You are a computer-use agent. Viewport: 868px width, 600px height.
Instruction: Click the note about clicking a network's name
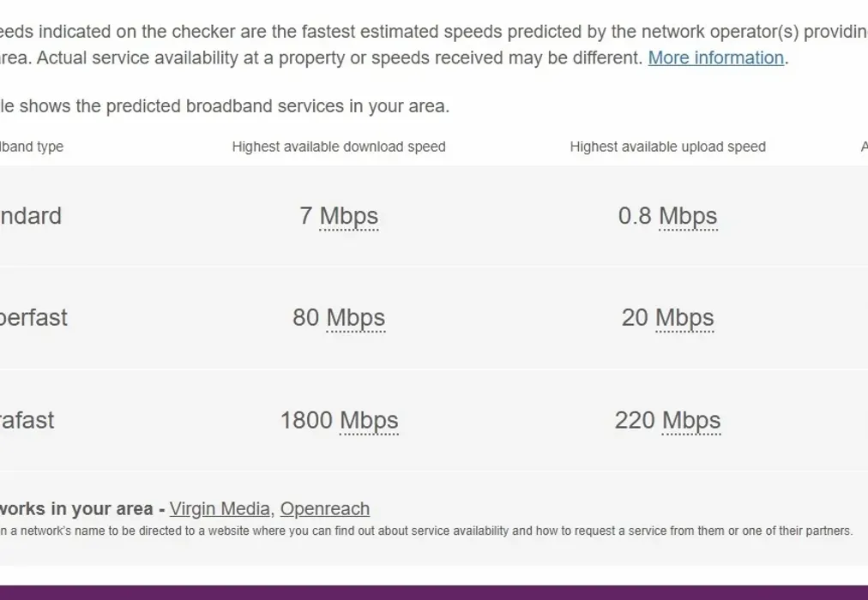point(426,531)
